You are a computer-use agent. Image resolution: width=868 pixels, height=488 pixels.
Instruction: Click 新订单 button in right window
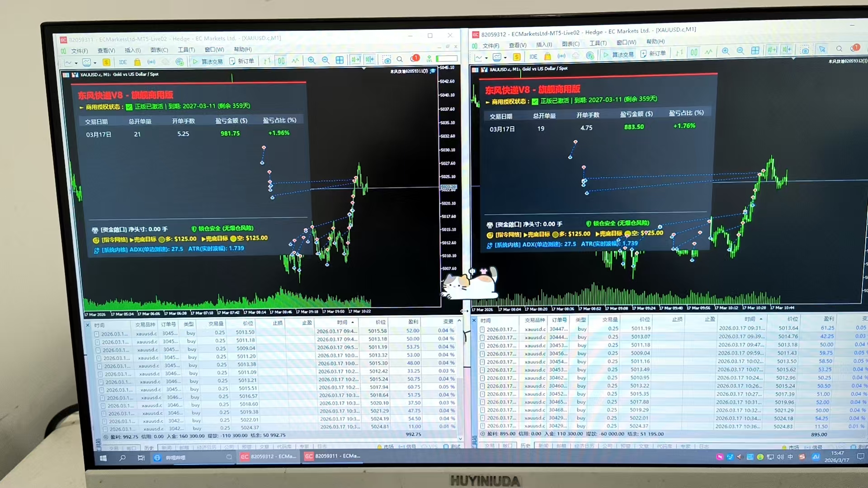[x=653, y=54]
